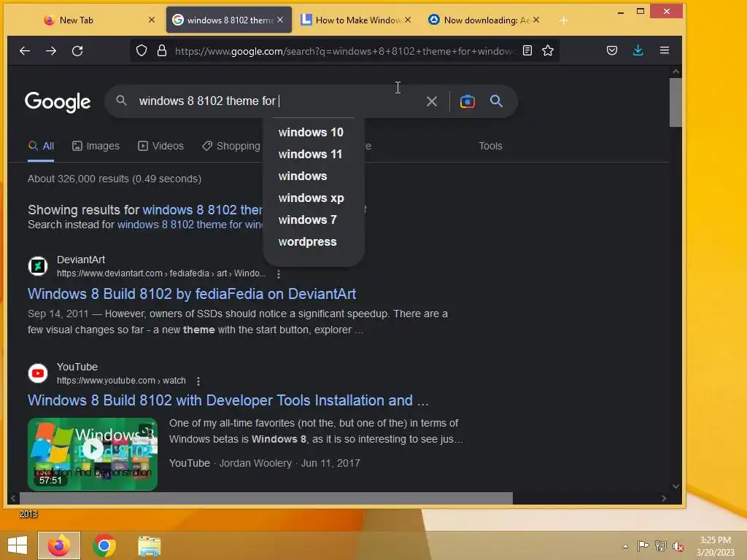Screen dimensions: 747x560
Task: Select the Images results tab
Action: (96, 146)
